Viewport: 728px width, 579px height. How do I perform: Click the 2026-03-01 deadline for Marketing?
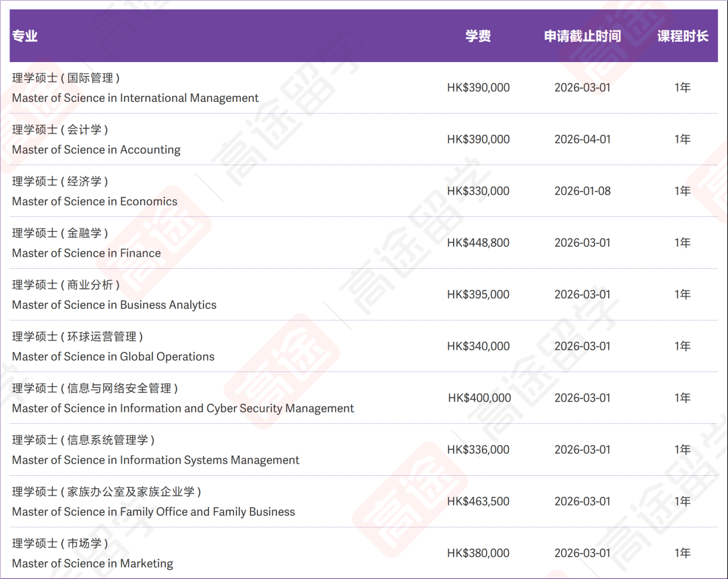(x=582, y=553)
